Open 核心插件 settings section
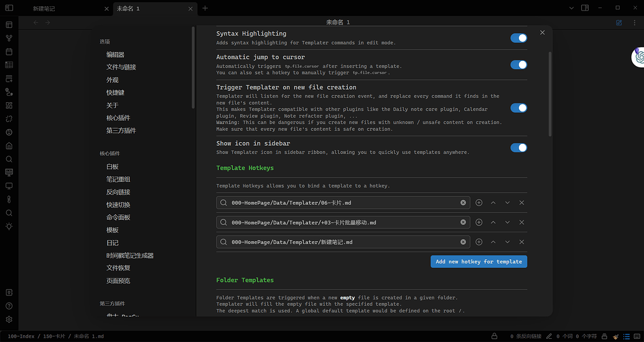The height and width of the screenshot is (342, 644). pyautogui.click(x=118, y=118)
